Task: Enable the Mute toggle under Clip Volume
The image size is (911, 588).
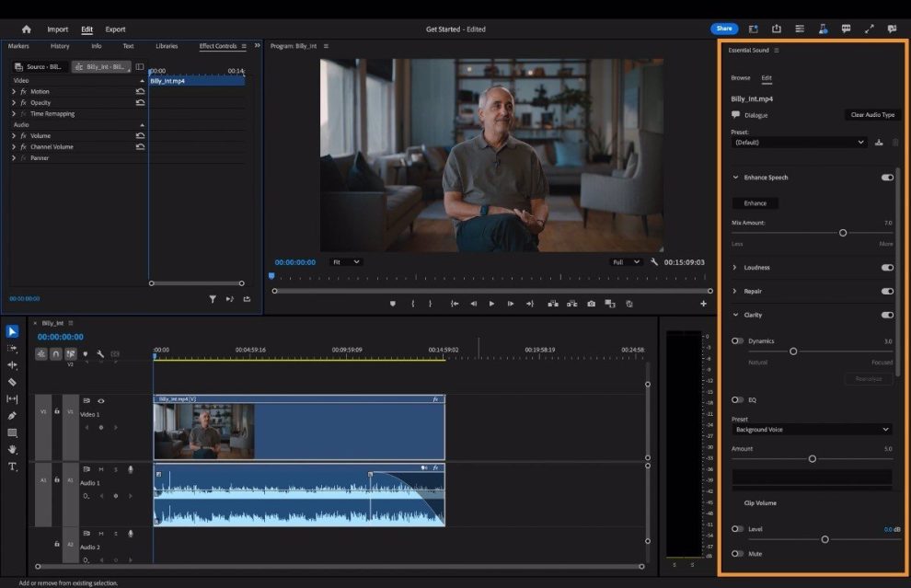Action: coord(738,554)
